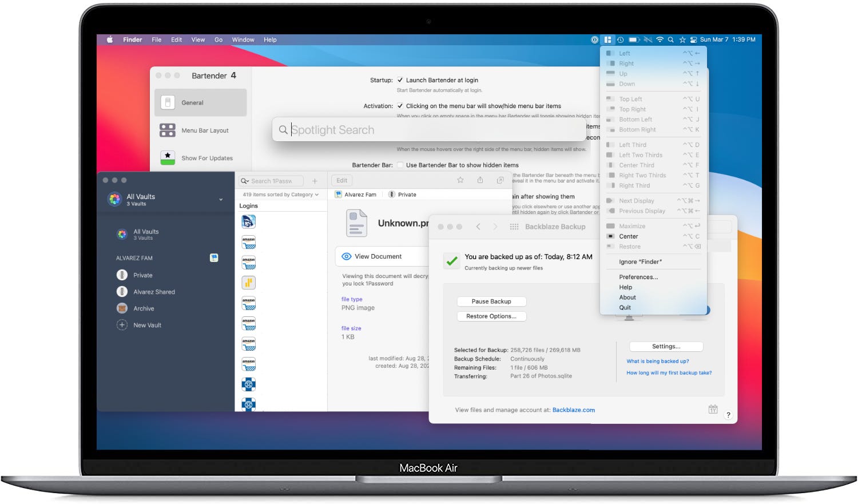Open the View menu in menu bar
The height and width of the screenshot is (504, 858).
pos(198,39)
